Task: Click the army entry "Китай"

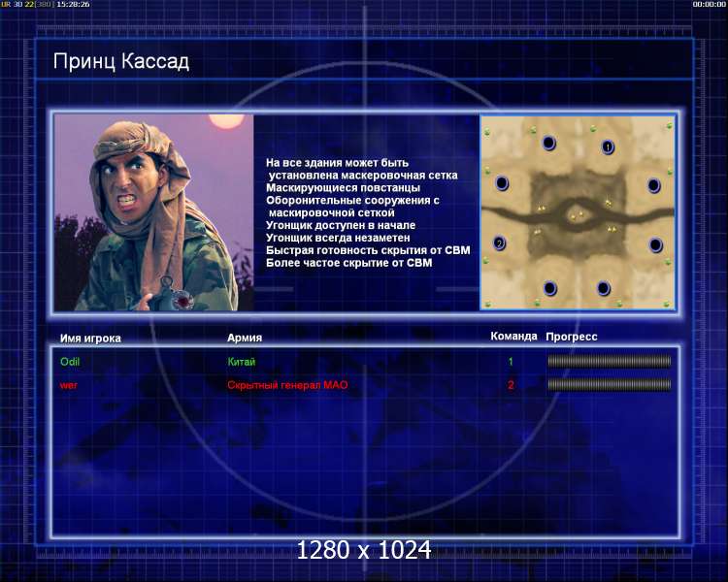Action: click(x=242, y=362)
